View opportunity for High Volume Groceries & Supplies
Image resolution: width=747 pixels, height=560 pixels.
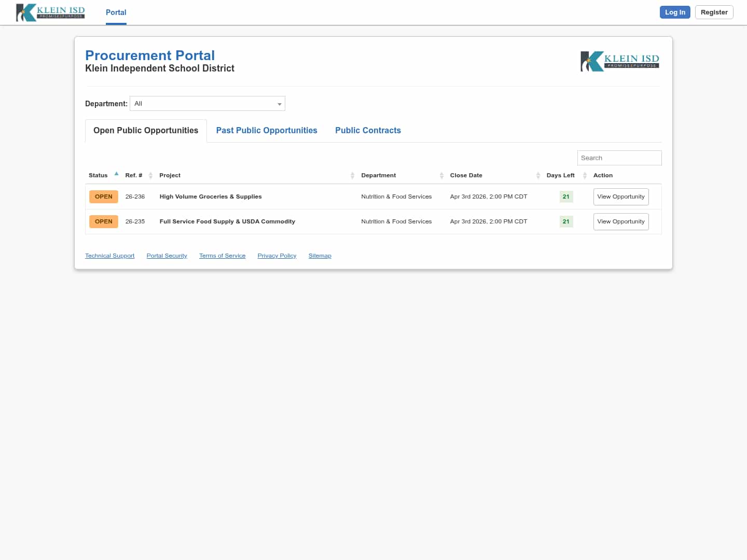point(621,197)
